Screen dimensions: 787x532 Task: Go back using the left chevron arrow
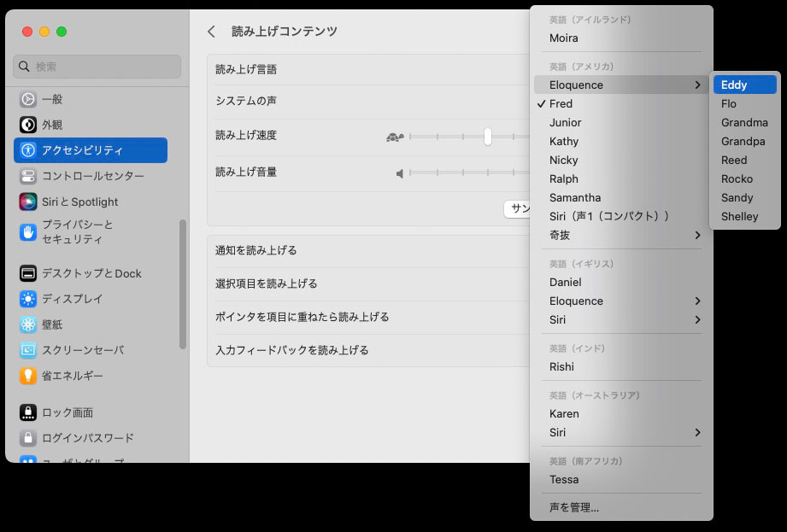[211, 31]
